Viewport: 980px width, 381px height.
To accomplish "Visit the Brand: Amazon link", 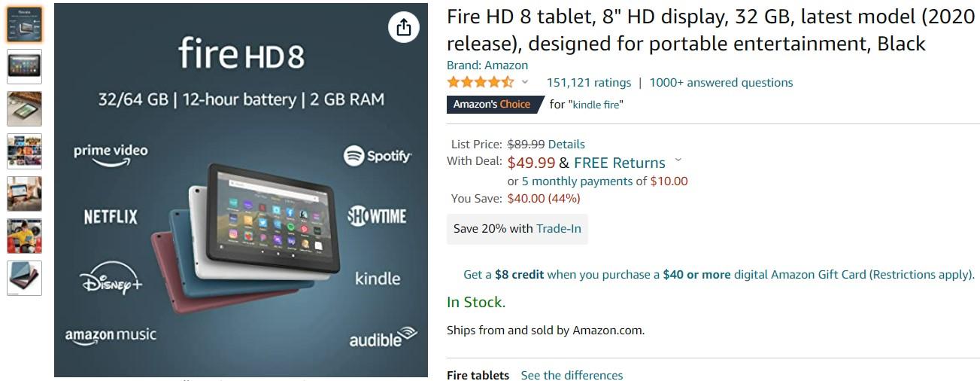I will pyautogui.click(x=487, y=66).
